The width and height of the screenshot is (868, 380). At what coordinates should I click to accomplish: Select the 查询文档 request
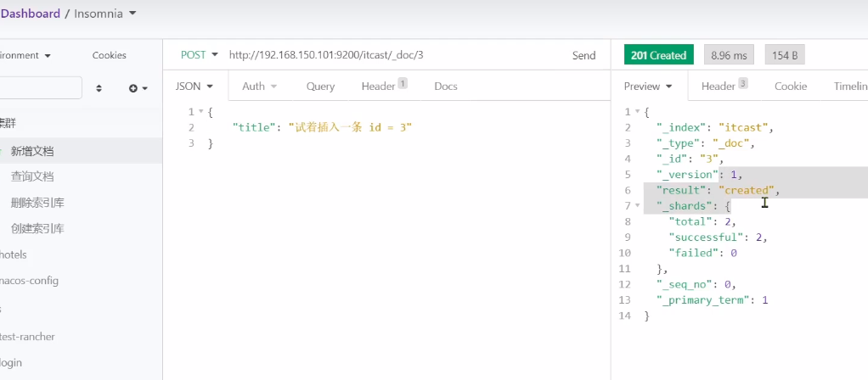[32, 176]
